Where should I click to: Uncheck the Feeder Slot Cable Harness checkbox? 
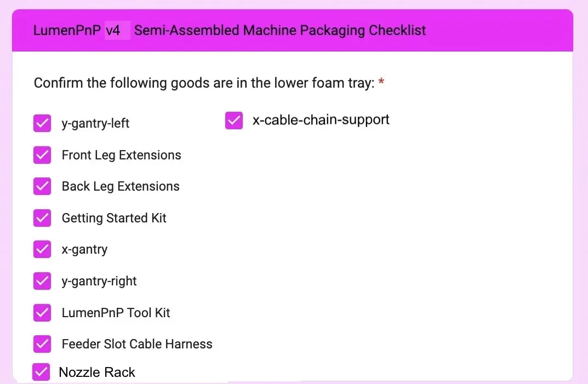point(42,344)
